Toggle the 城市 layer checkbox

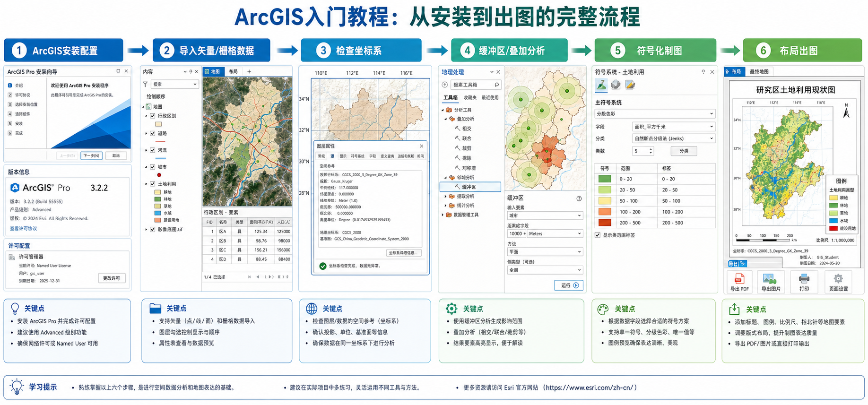153,167
